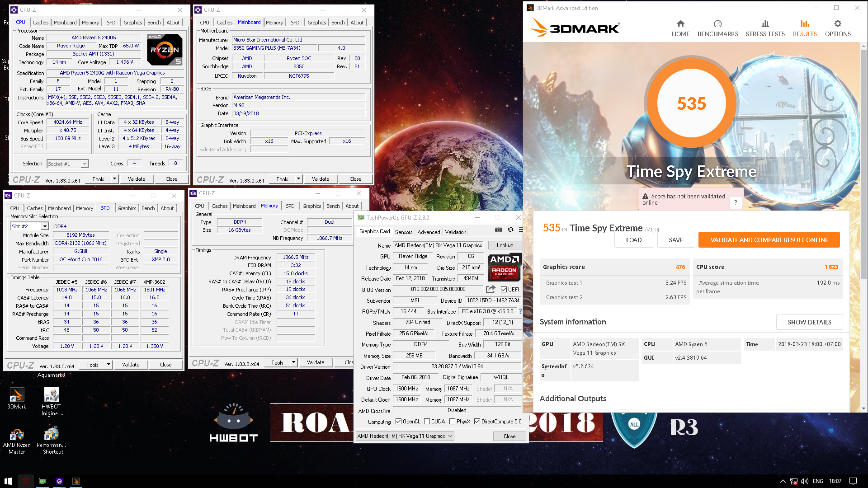
Task: Click the GPU-Z taskbar icon
Action: tap(42, 481)
